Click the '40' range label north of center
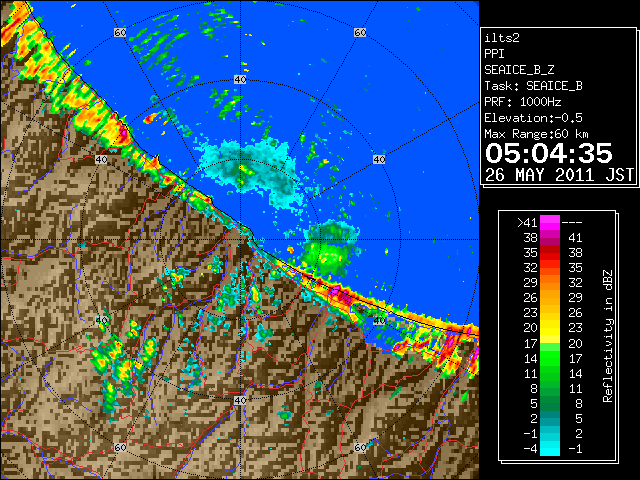This screenshot has height=480, width=640. pos(240,80)
